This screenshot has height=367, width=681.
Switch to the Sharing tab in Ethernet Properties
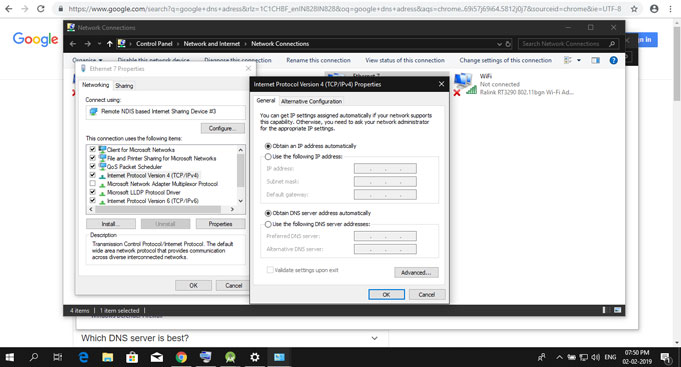(124, 86)
